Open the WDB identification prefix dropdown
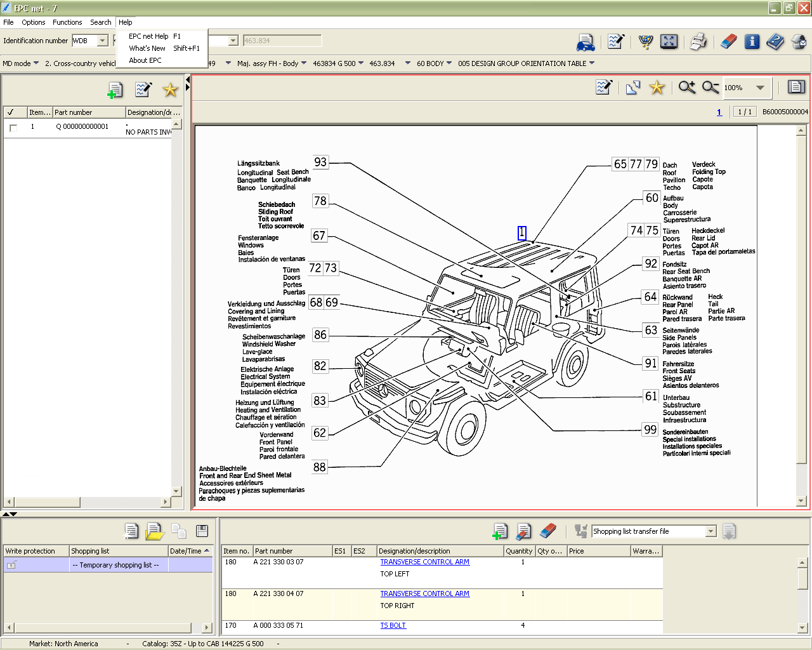 point(103,41)
